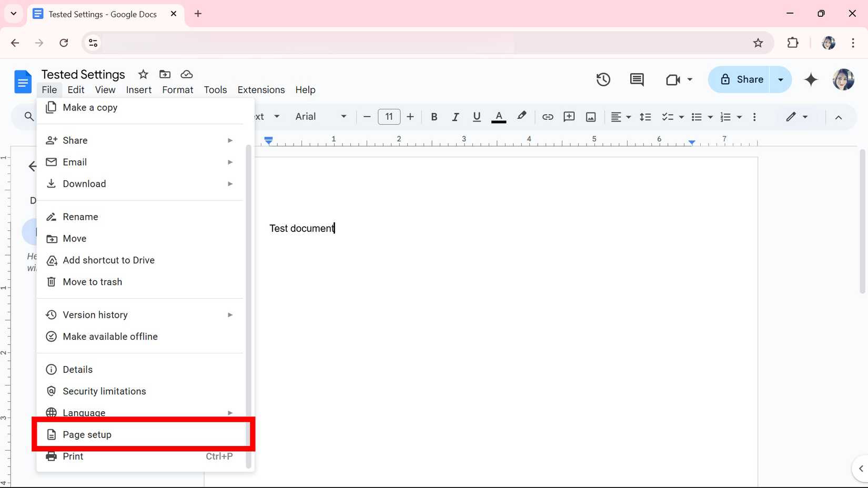
Task: Add a comment with the insert comment icon
Action: click(x=569, y=117)
